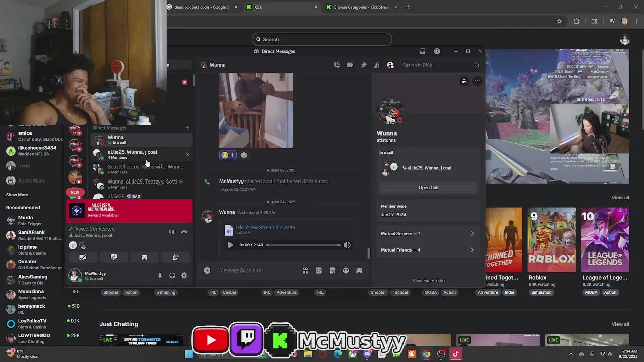Viewport: 644px width, 362px height.
Task: Click Open Call button
Action: tap(429, 188)
